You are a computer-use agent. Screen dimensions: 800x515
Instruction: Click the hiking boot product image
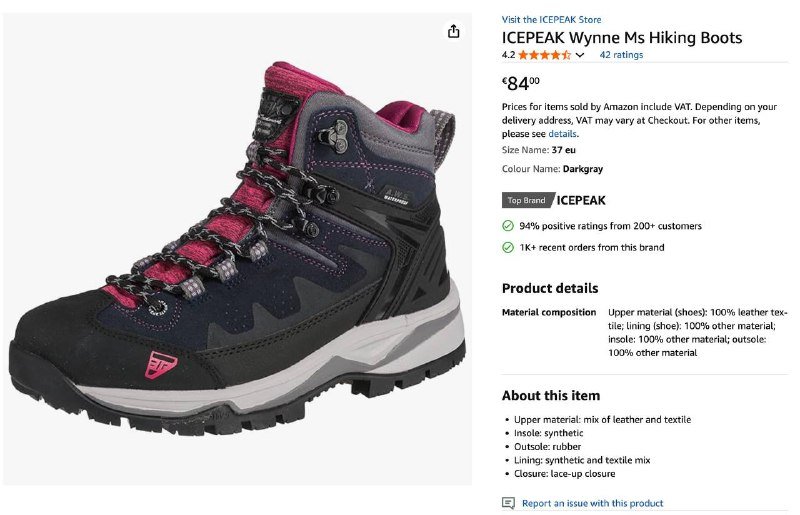[x=237, y=250]
